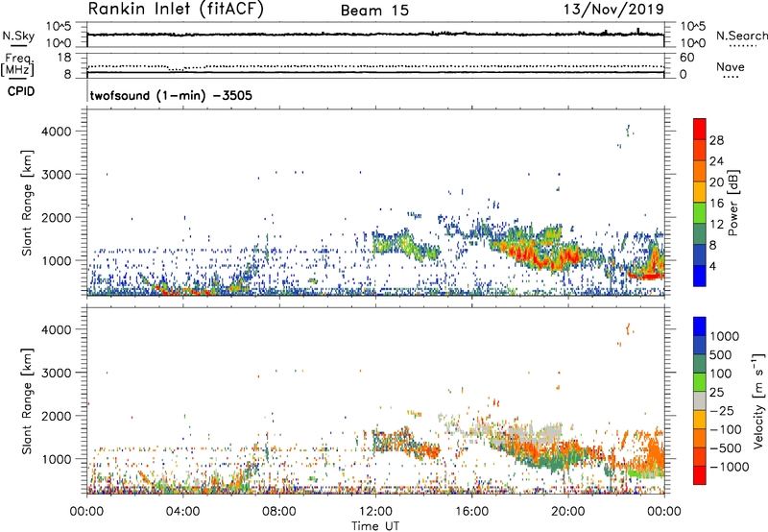Click the N.Sky axis label
768x532 pixels.
pyautogui.click(x=18, y=36)
